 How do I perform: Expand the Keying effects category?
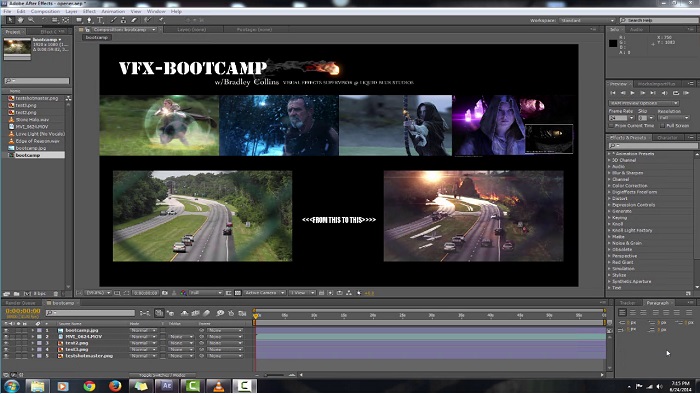[x=609, y=217]
